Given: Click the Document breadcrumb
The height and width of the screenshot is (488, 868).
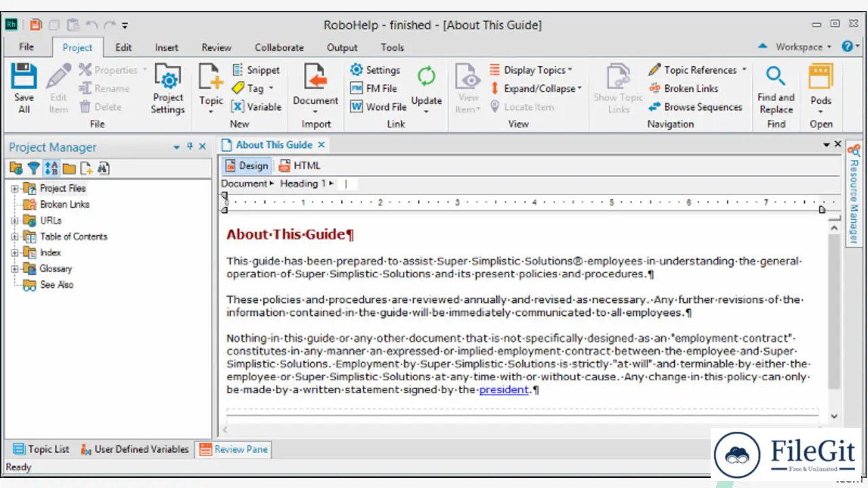Looking at the screenshot, I should (245, 184).
